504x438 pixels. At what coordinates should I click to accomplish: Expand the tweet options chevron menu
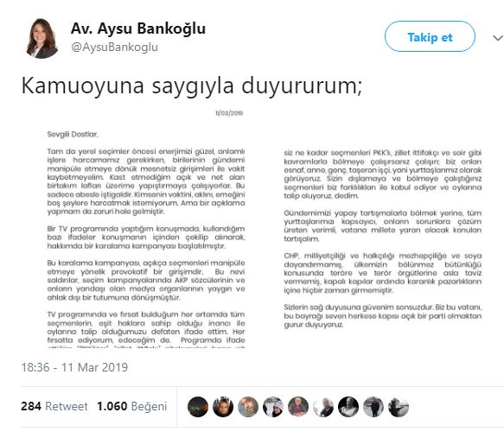click(498, 38)
